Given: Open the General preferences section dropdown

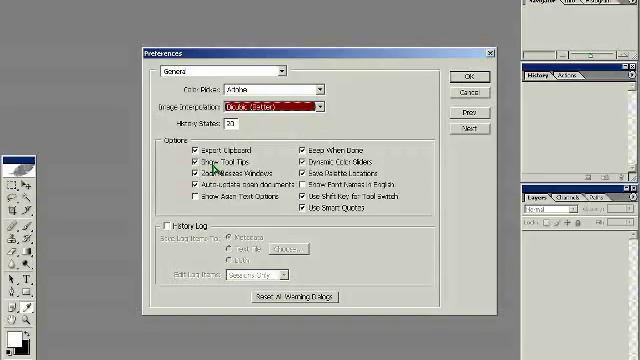Looking at the screenshot, I should pyautogui.click(x=223, y=71).
